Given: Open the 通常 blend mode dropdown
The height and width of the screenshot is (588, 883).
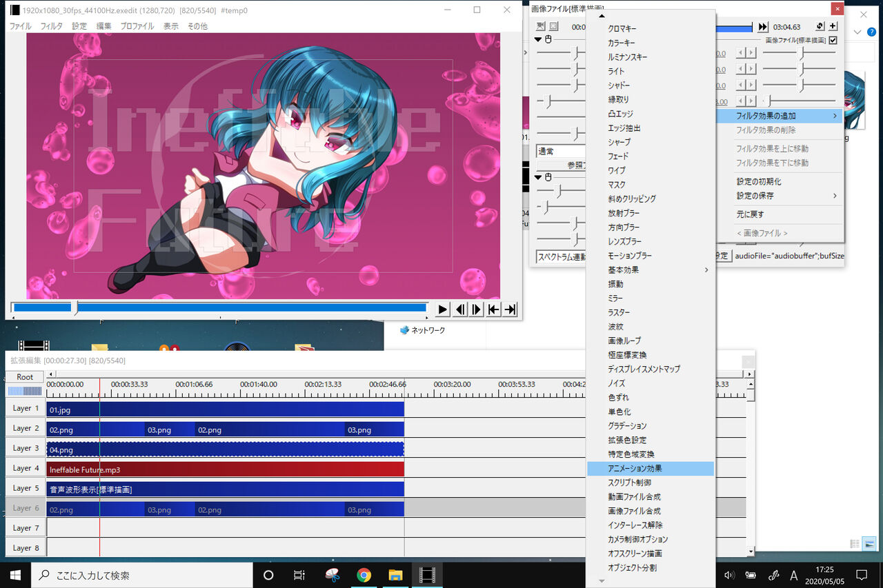Looking at the screenshot, I should 562,151.
